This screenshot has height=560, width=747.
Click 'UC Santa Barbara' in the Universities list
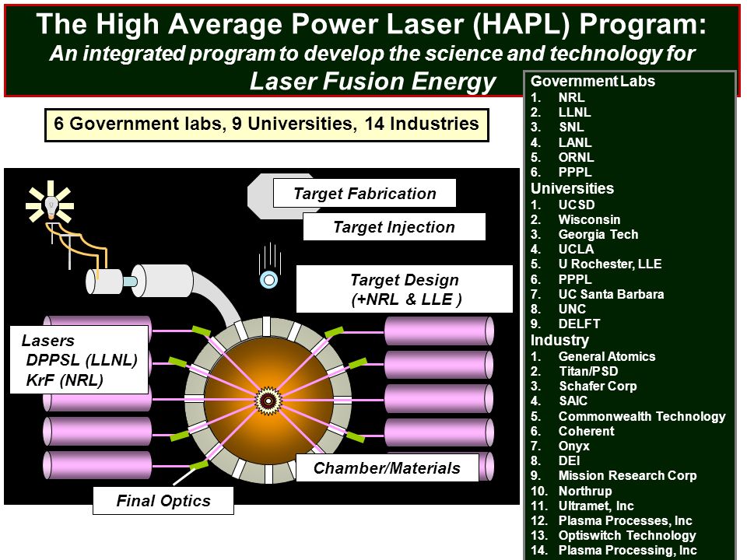pos(612,294)
